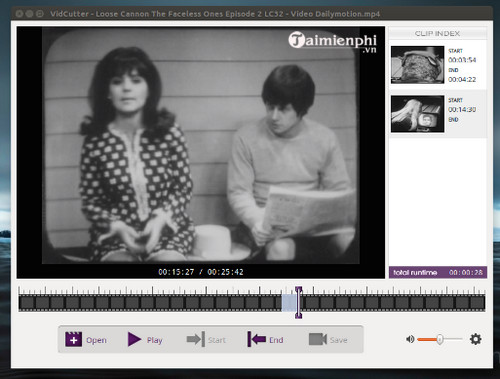Click the highlighted clip region on the timeline
The image size is (500, 379).
[289, 302]
